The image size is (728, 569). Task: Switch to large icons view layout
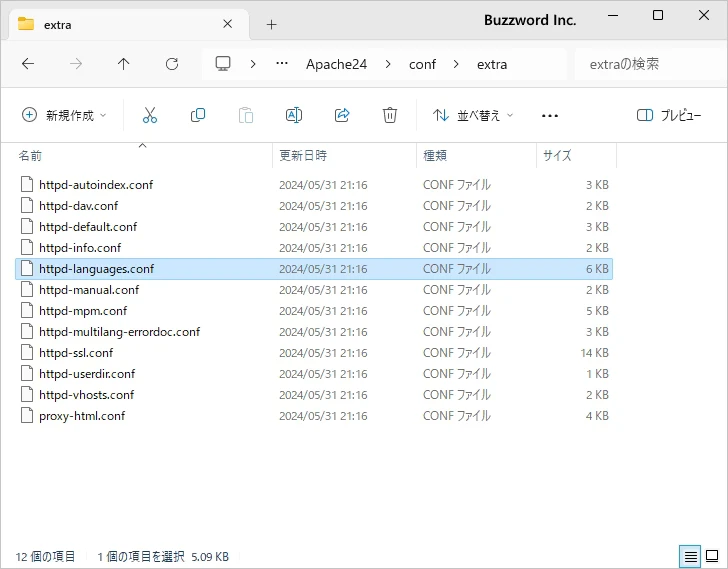pos(712,556)
